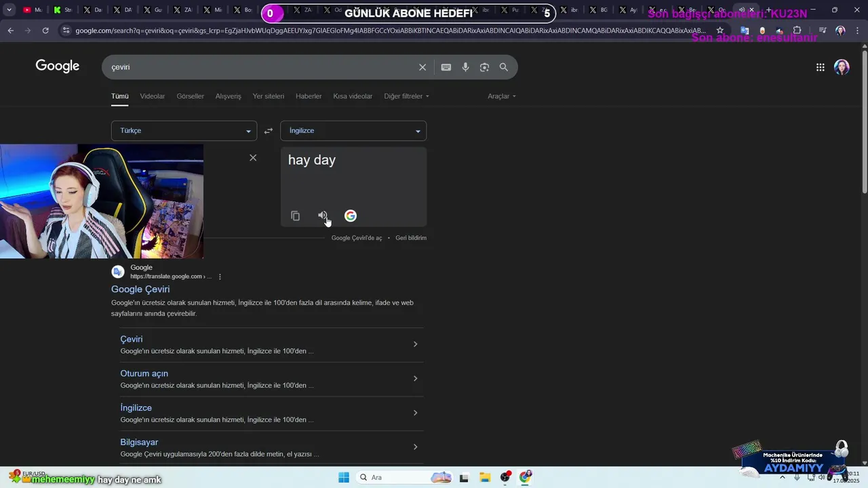Clear the search box with the X icon

click(422, 67)
